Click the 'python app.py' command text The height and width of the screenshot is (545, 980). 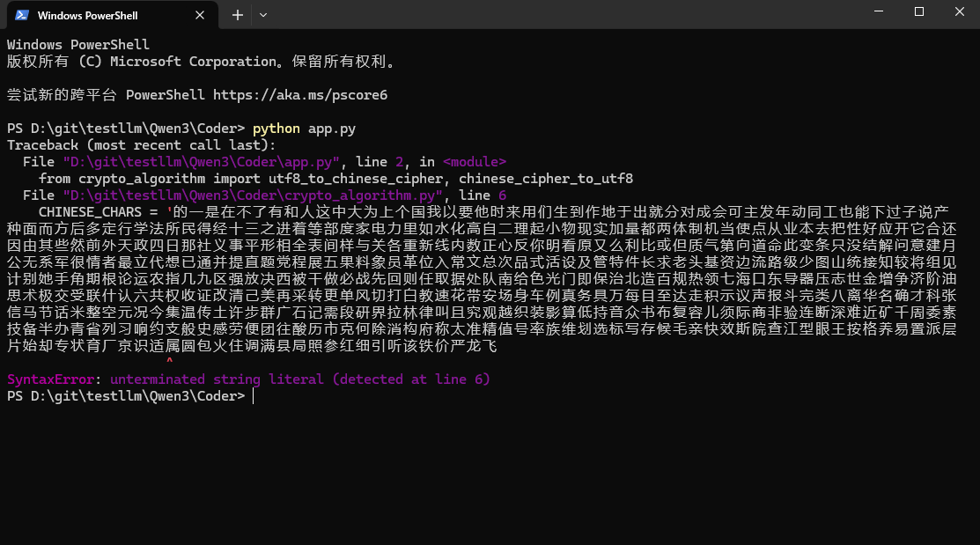pos(305,129)
